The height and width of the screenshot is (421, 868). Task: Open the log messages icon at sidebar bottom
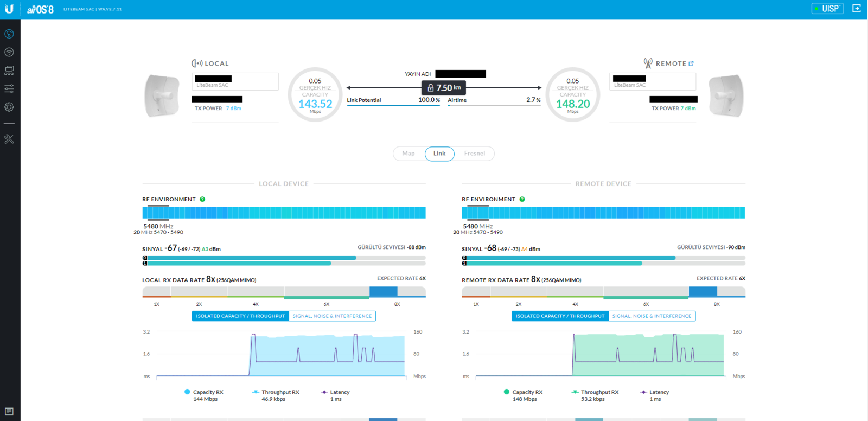click(x=9, y=411)
